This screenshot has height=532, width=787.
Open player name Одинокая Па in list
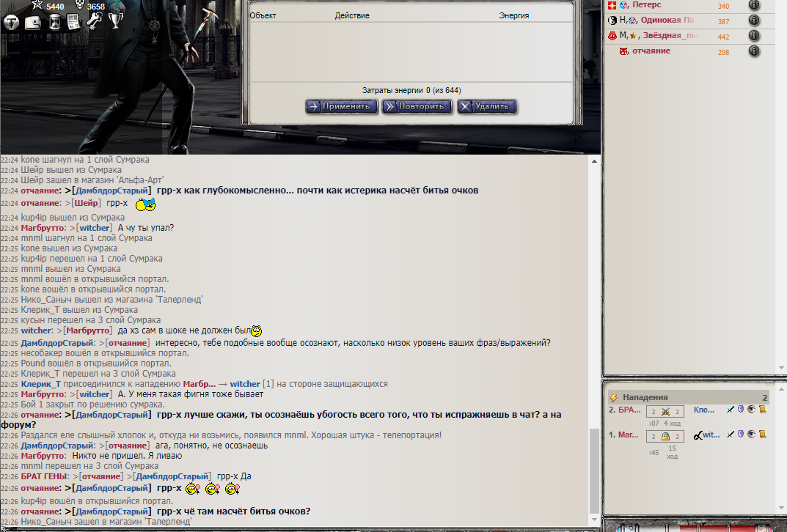pos(667,20)
